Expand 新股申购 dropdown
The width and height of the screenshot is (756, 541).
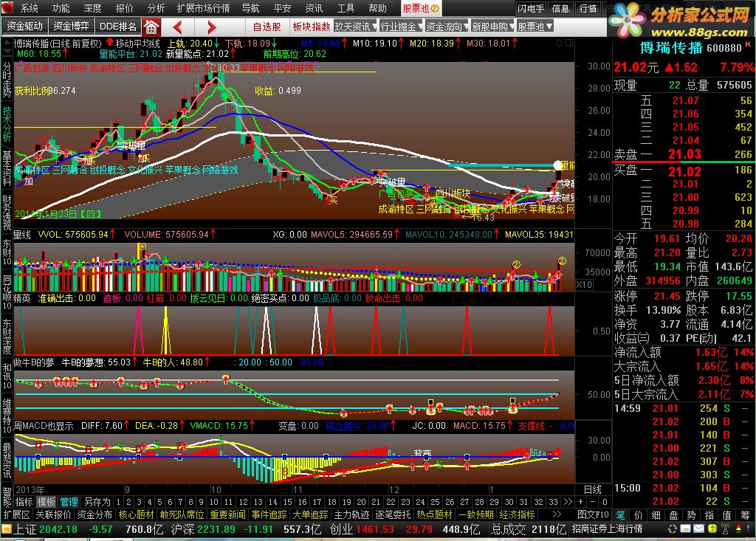click(x=492, y=27)
